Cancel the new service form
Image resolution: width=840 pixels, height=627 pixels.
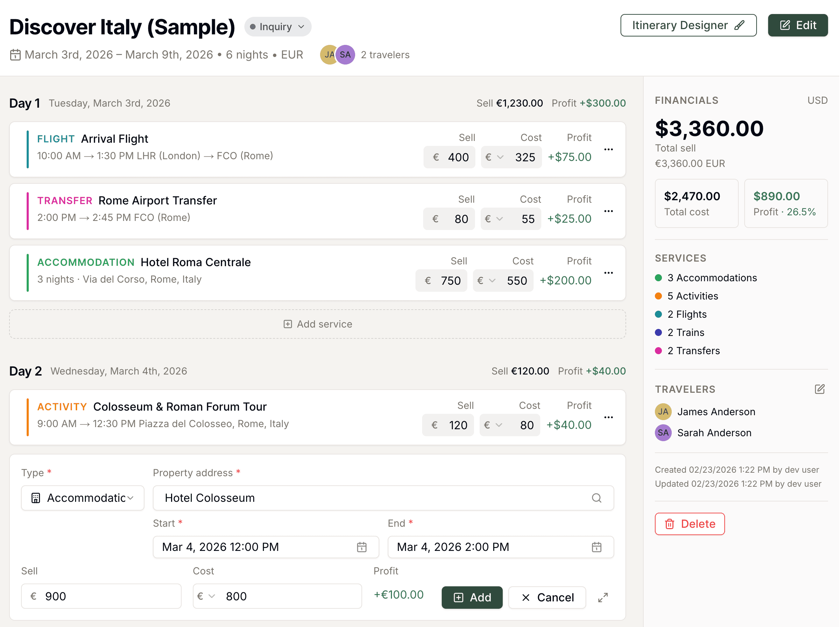tap(547, 598)
